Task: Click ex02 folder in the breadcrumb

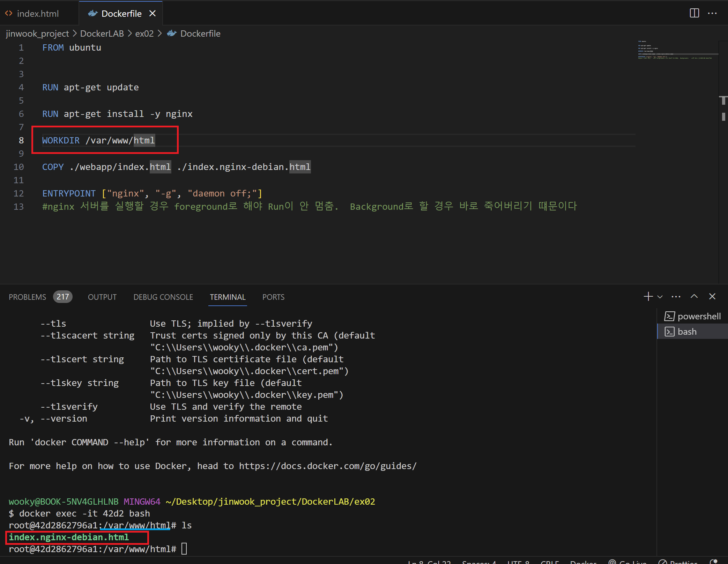Action: [144, 34]
